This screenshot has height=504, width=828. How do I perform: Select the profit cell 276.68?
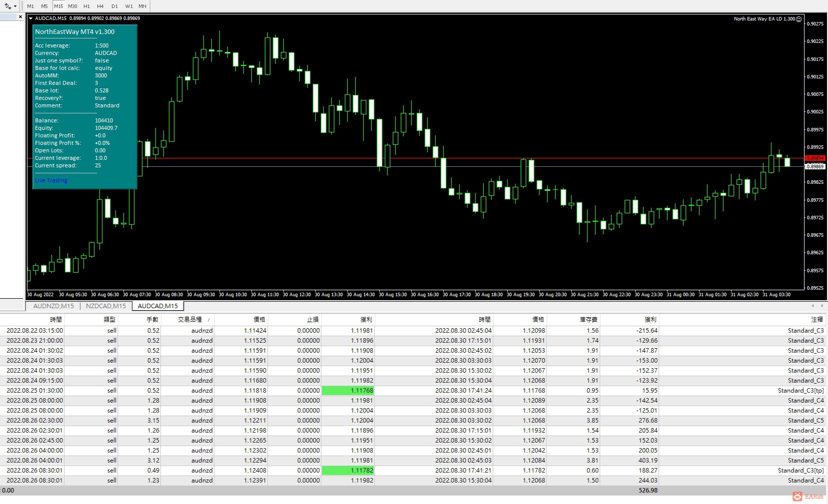click(648, 421)
